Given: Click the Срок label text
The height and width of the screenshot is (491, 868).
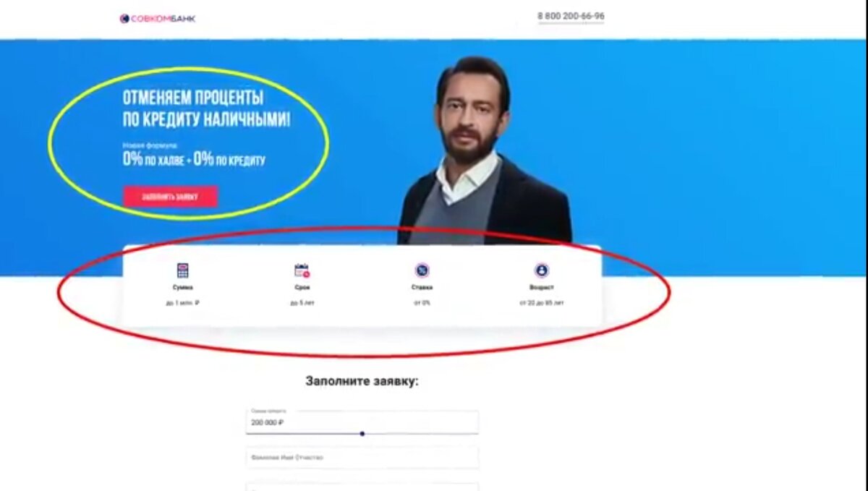Looking at the screenshot, I should click(x=302, y=288).
